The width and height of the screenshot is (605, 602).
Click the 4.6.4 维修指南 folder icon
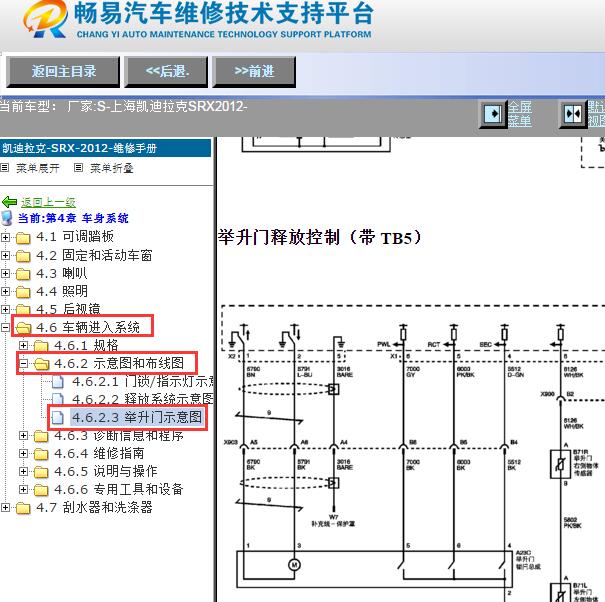pos(41,454)
